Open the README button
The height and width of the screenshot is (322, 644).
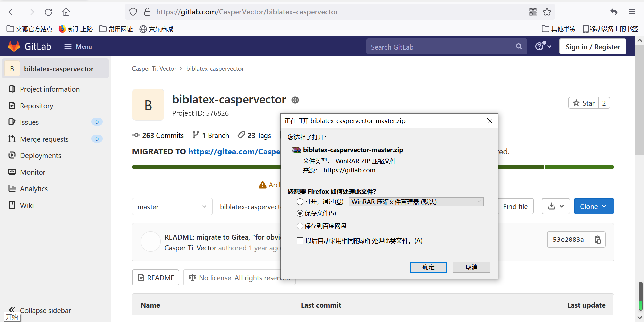[x=156, y=277]
